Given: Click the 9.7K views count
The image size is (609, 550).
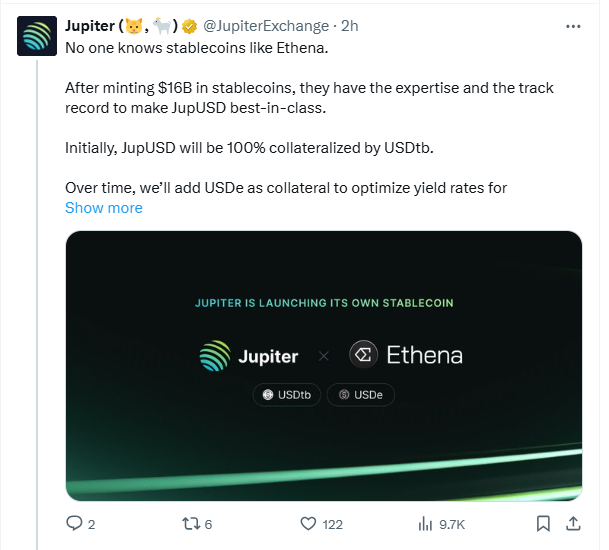Looking at the screenshot, I should [x=452, y=523].
